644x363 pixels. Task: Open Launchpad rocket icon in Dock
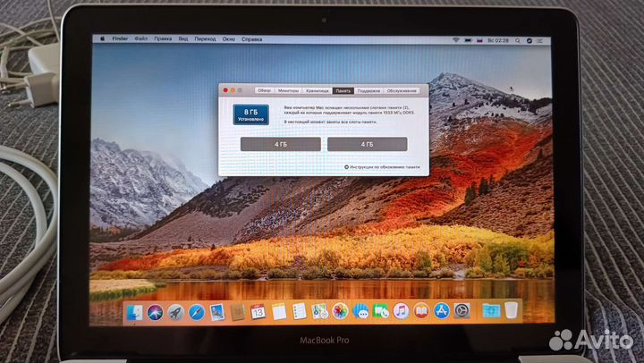pos(176,313)
